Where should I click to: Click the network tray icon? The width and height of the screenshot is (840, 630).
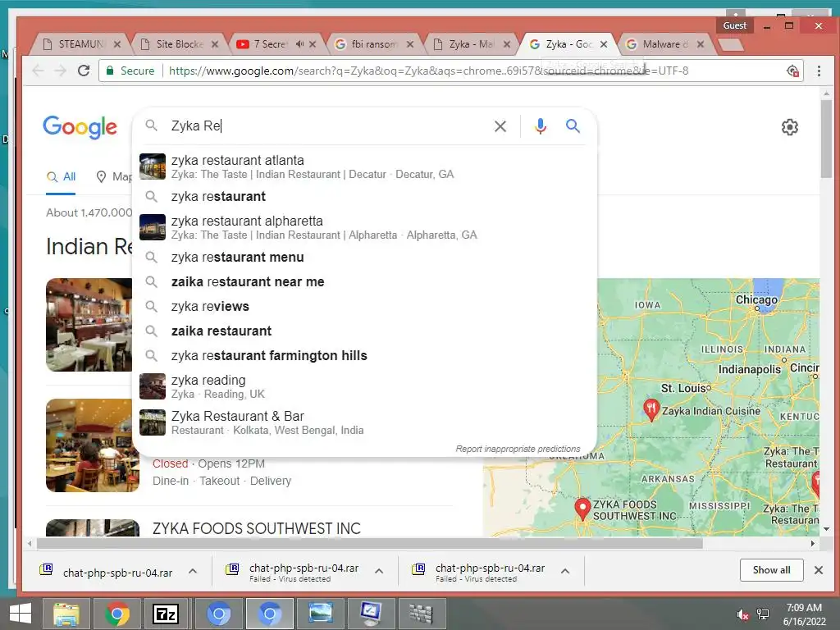[763, 614]
